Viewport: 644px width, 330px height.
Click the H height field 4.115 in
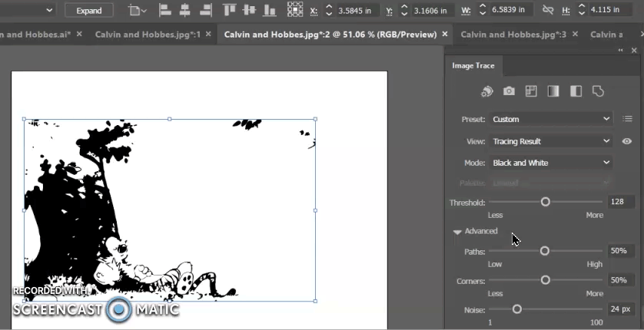pyautogui.click(x=610, y=9)
